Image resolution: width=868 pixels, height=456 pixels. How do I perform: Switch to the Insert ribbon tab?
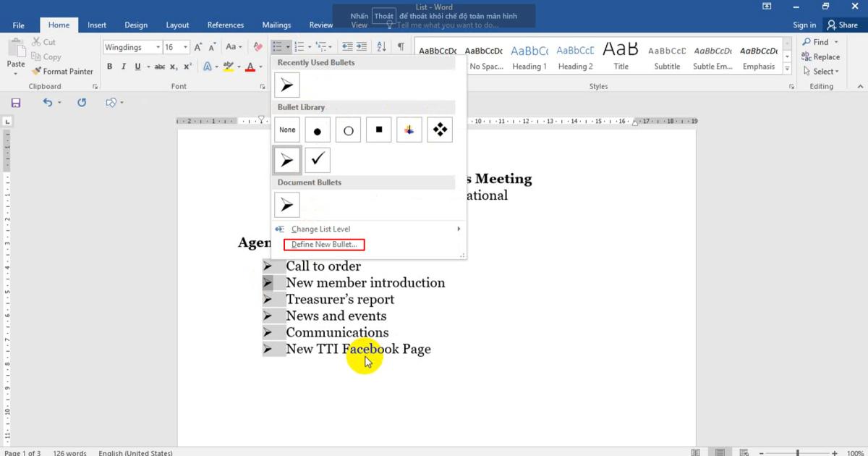point(97,25)
